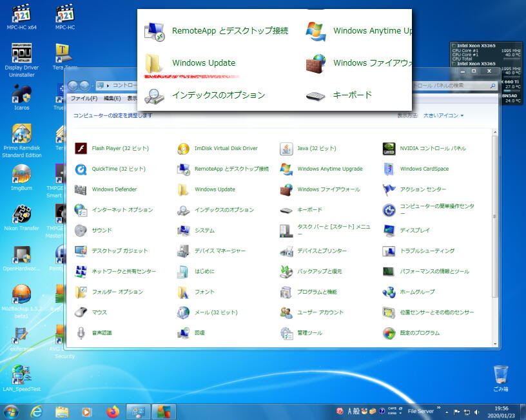Open デバイスとプリンター icon
Viewport: 526px width, 420px height.
286,251
